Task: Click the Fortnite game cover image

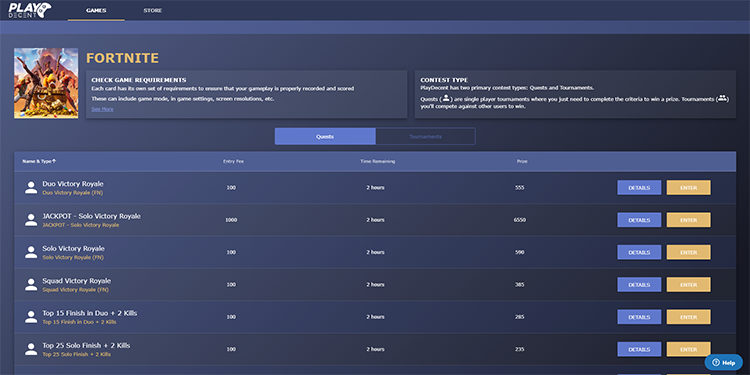Action: (46, 83)
